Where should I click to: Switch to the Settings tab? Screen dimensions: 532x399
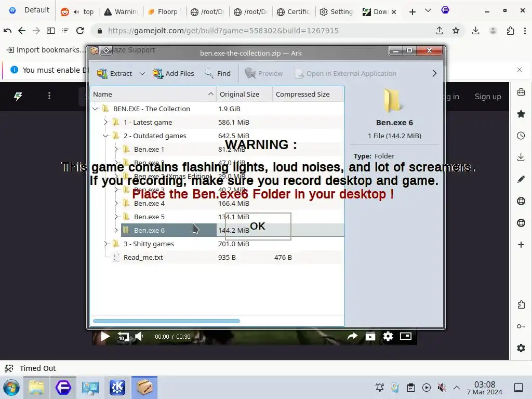coord(337,12)
